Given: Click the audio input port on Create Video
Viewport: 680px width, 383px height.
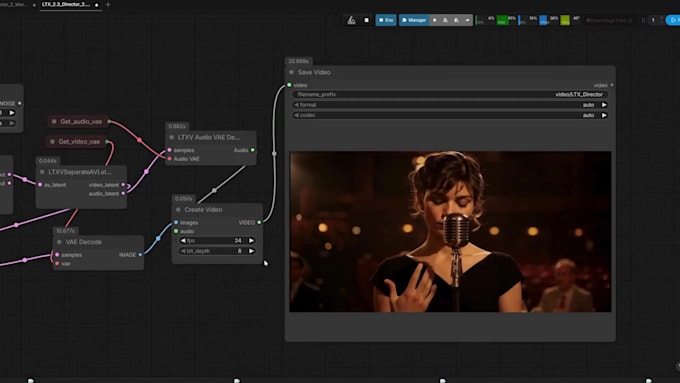Looking at the screenshot, I should click(176, 231).
